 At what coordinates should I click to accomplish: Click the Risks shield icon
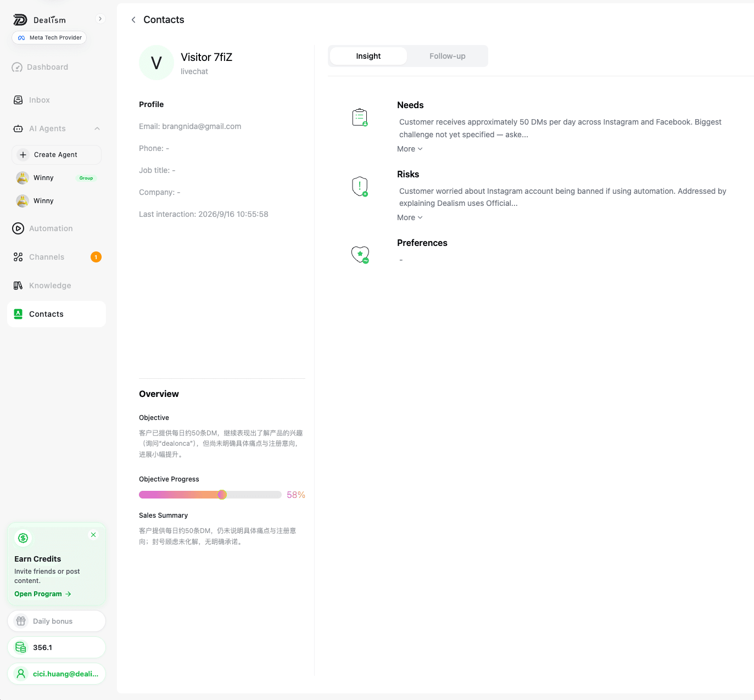click(360, 187)
